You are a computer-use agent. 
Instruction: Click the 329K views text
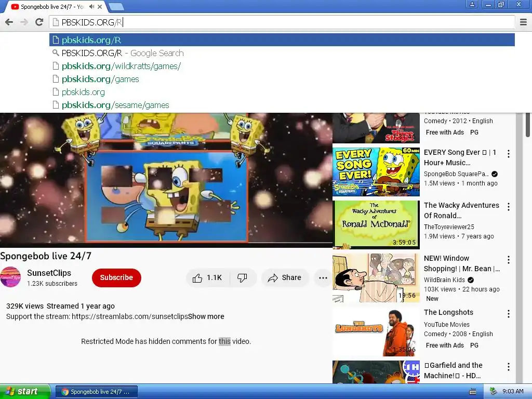pyautogui.click(x=25, y=306)
